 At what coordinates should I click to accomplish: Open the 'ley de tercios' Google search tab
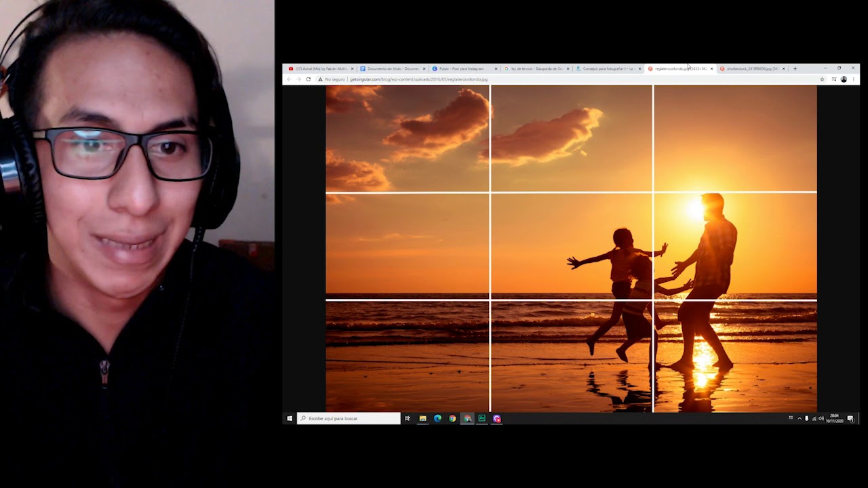coord(536,68)
